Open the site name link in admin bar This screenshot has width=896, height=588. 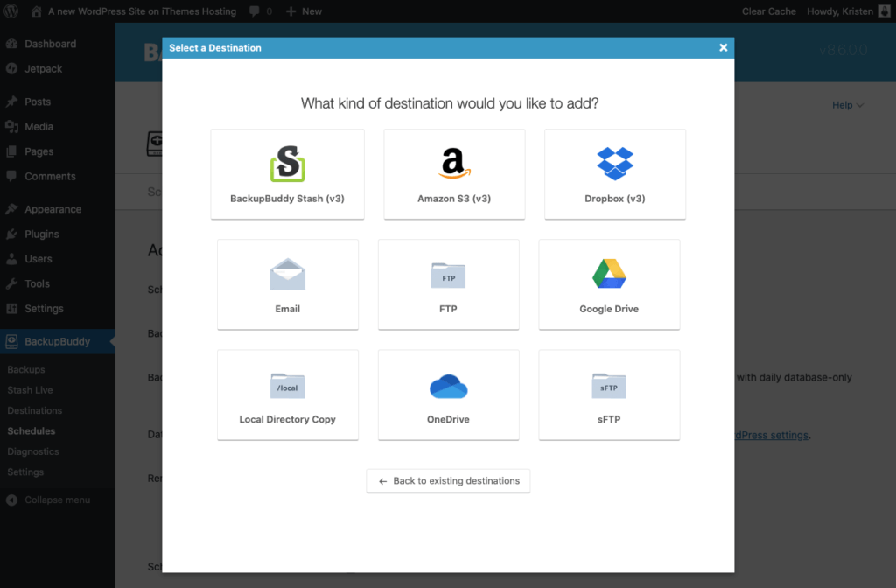point(142,11)
